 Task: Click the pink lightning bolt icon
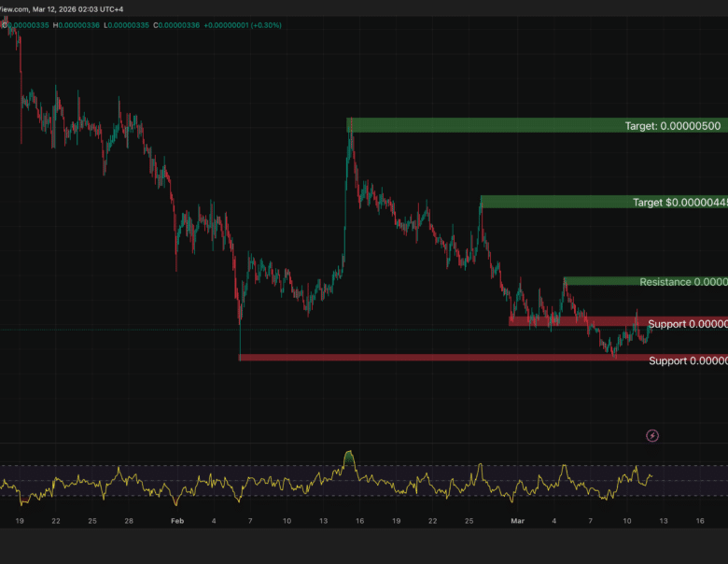click(652, 435)
